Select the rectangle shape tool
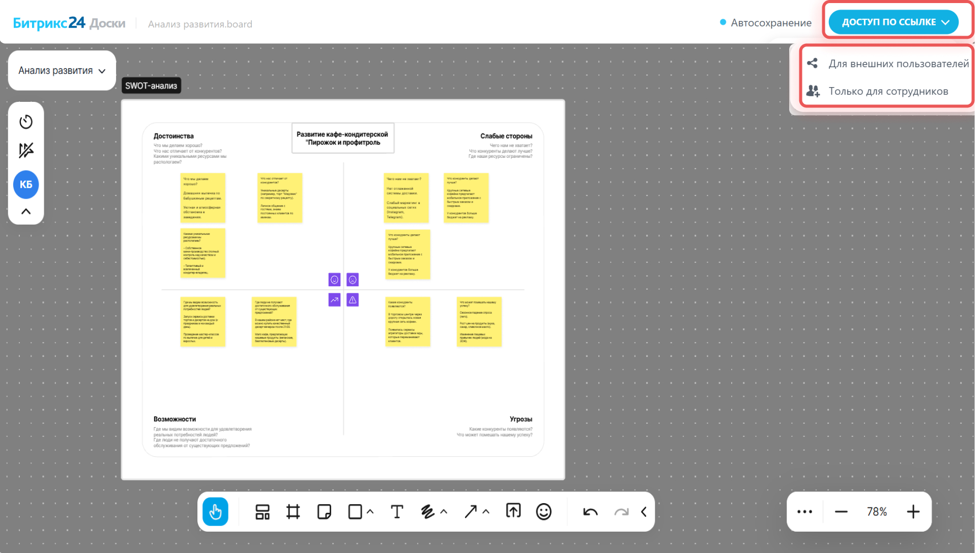This screenshot has height=553, width=980. click(355, 512)
